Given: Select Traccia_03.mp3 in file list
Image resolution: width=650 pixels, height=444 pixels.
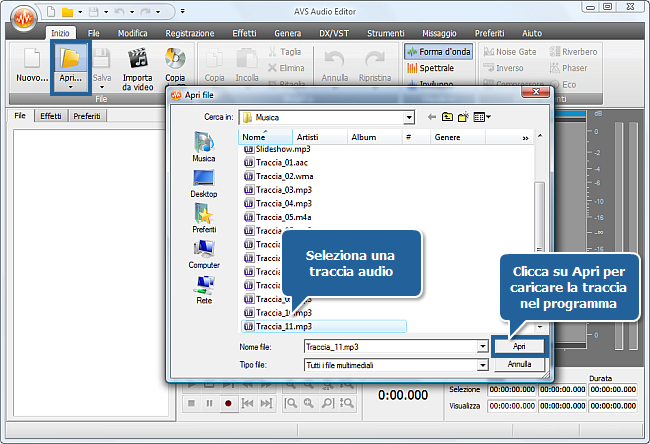Looking at the screenshot, I should pos(282,189).
